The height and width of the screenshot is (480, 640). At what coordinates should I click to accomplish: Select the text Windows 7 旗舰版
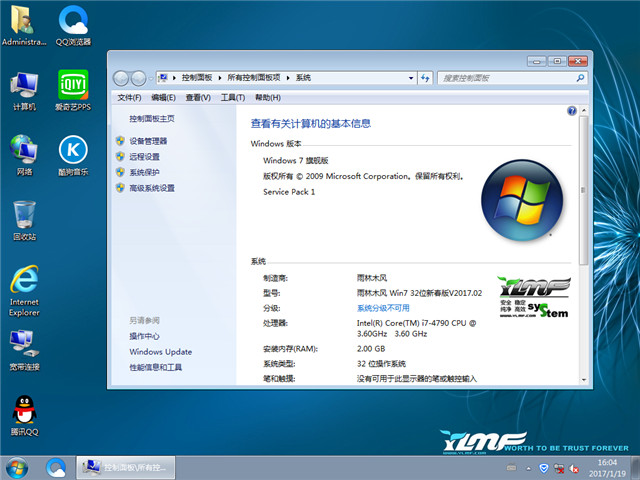click(296, 160)
